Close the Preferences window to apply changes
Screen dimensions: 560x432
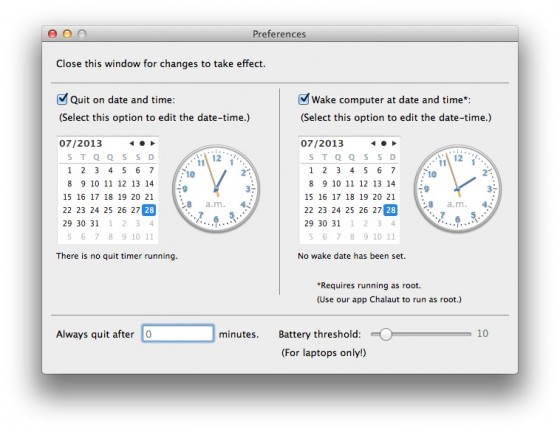(x=52, y=34)
